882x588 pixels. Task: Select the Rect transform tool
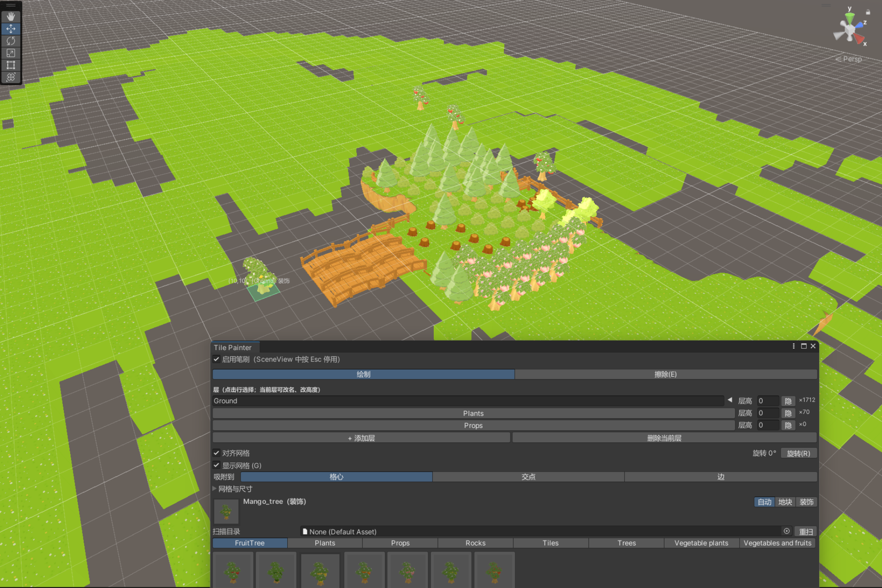(11, 65)
